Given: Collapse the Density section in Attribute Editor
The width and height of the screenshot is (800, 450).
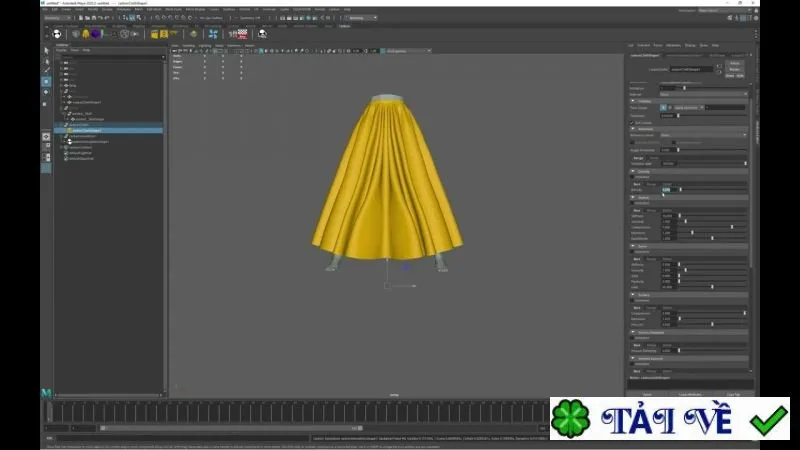Looking at the screenshot, I should (633, 171).
